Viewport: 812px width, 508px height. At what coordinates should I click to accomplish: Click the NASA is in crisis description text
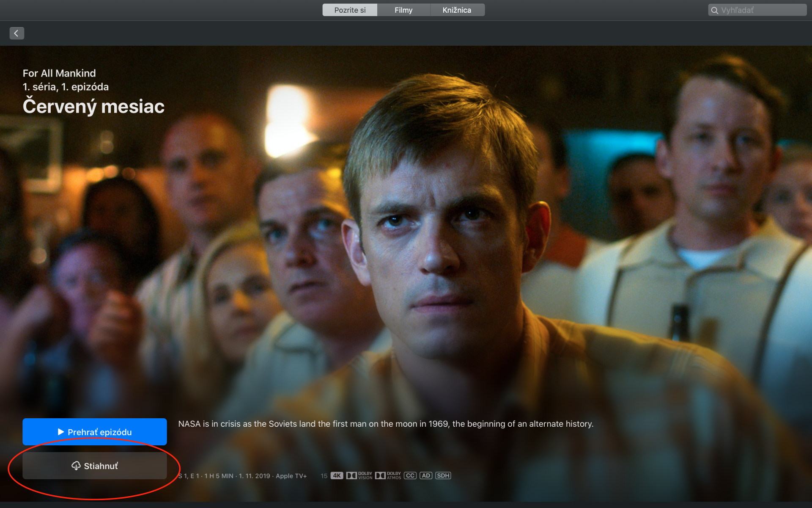tap(386, 424)
